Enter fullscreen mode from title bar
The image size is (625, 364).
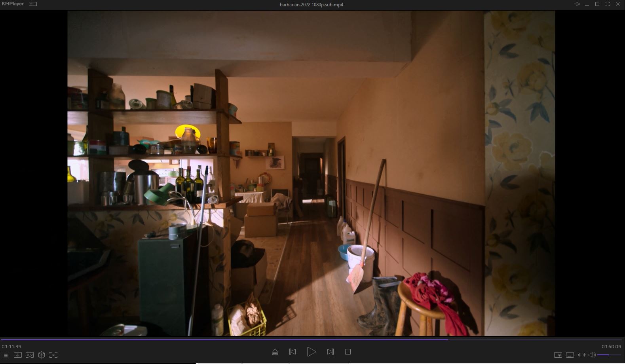[x=608, y=4]
